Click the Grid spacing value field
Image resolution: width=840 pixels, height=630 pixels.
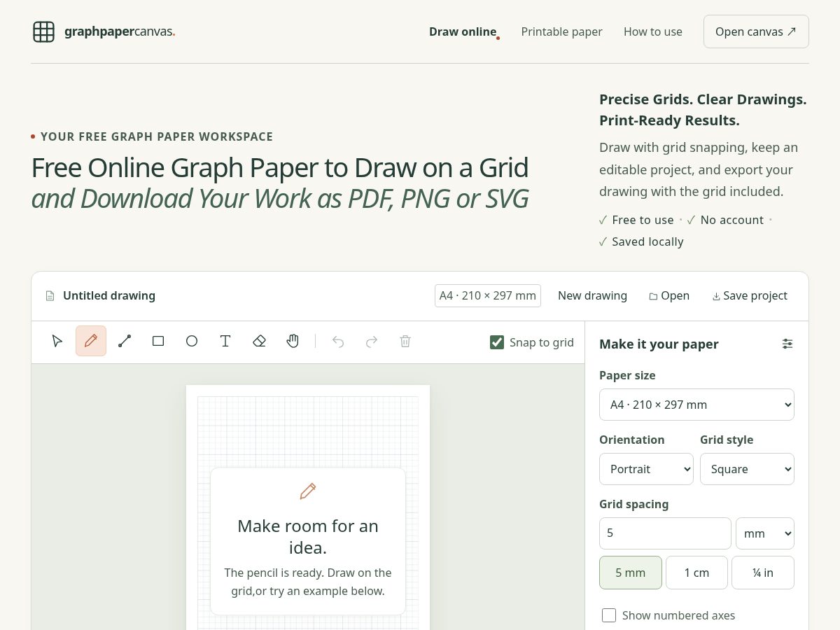(x=665, y=533)
